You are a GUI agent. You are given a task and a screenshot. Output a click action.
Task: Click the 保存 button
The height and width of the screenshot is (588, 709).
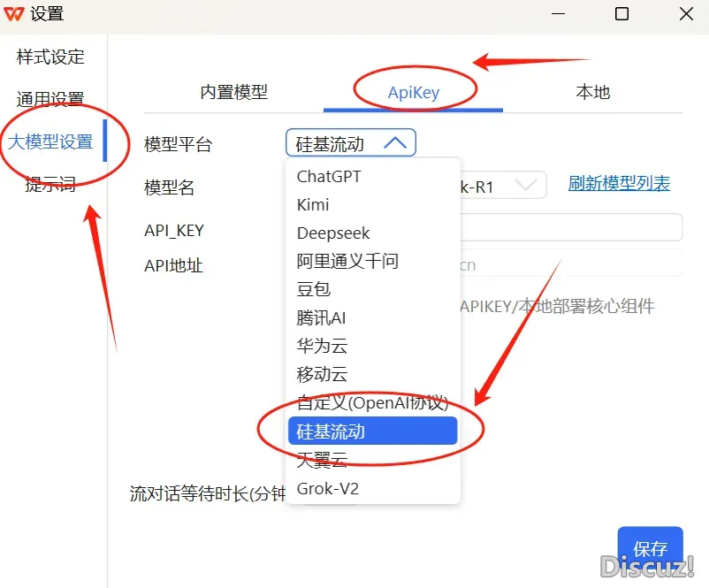(x=650, y=549)
